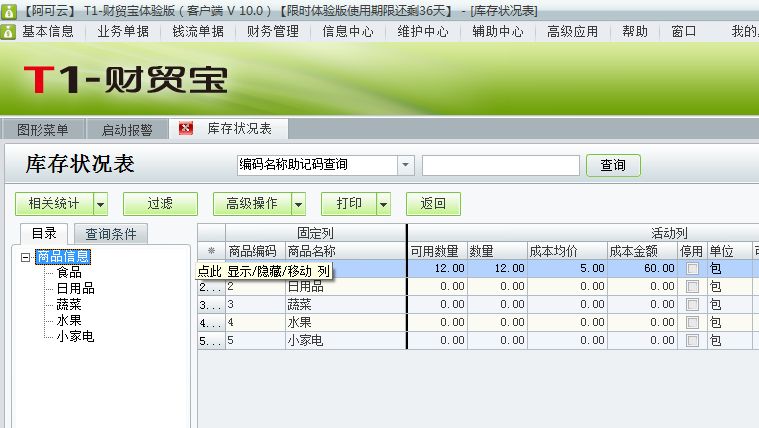
Task: Toggle 停用 checkbox in the highlighted first row
Action: click(x=692, y=268)
